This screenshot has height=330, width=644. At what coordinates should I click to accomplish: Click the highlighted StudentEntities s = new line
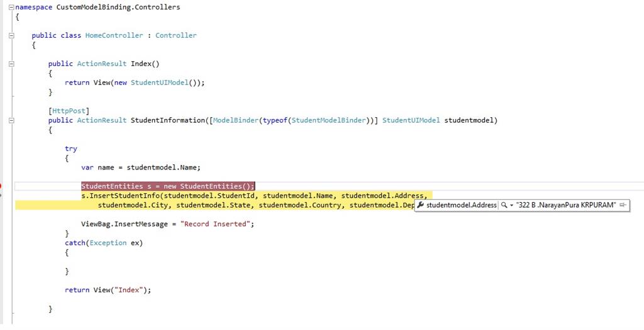pyautogui.click(x=168, y=186)
